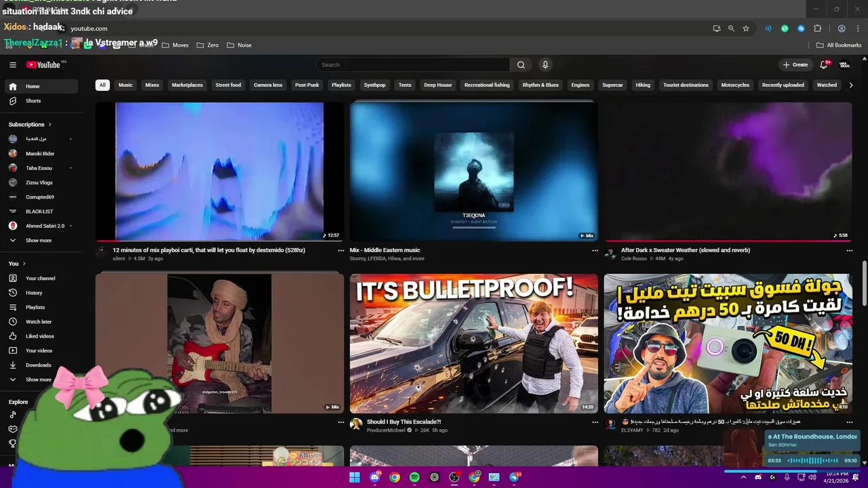Viewport: 868px width, 488px height.
Task: Select the Recently uploaded filter chip
Action: tap(783, 85)
